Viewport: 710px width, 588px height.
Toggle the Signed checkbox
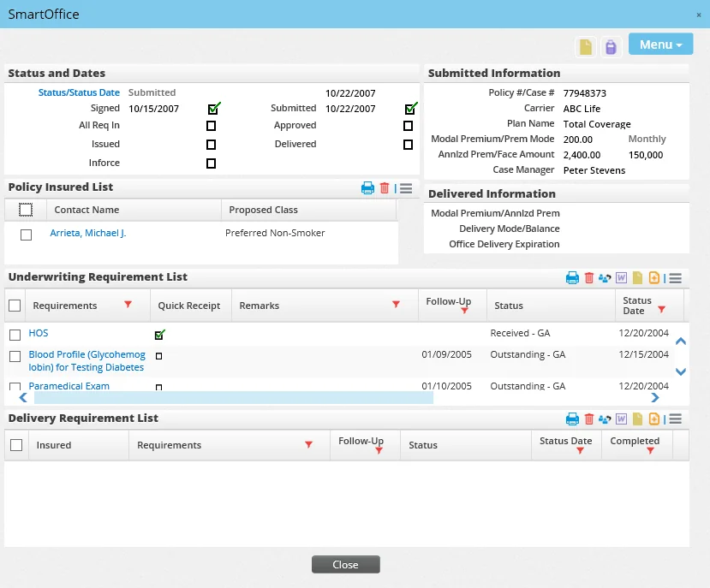211,108
